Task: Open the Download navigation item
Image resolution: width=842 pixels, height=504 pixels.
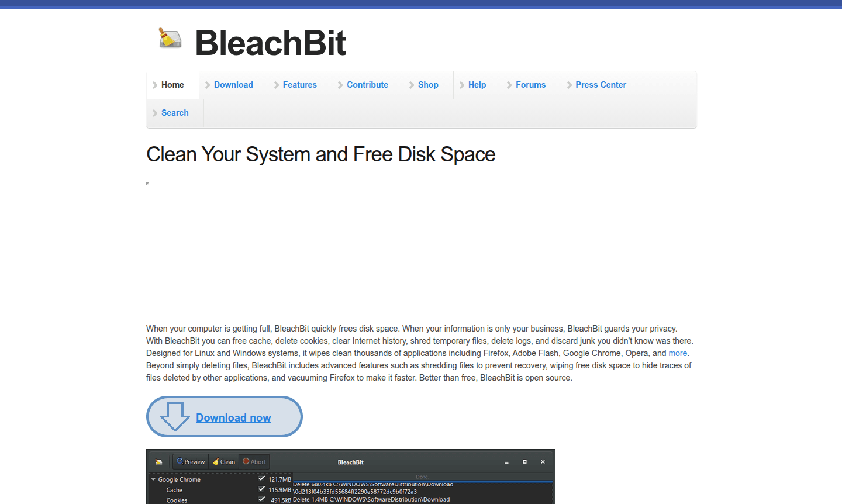Action: pyautogui.click(x=233, y=85)
